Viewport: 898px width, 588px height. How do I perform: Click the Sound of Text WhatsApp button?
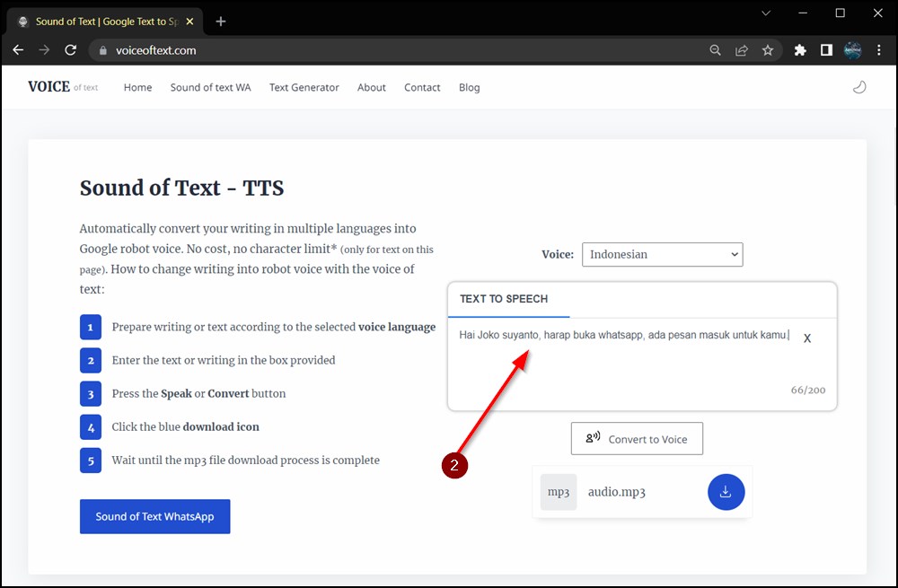pos(154,516)
